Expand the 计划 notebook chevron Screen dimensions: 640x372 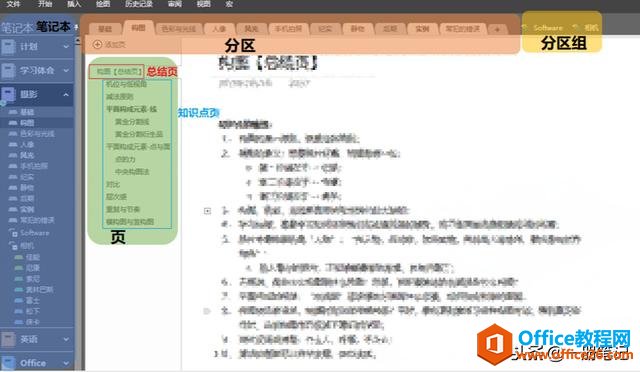coord(66,47)
